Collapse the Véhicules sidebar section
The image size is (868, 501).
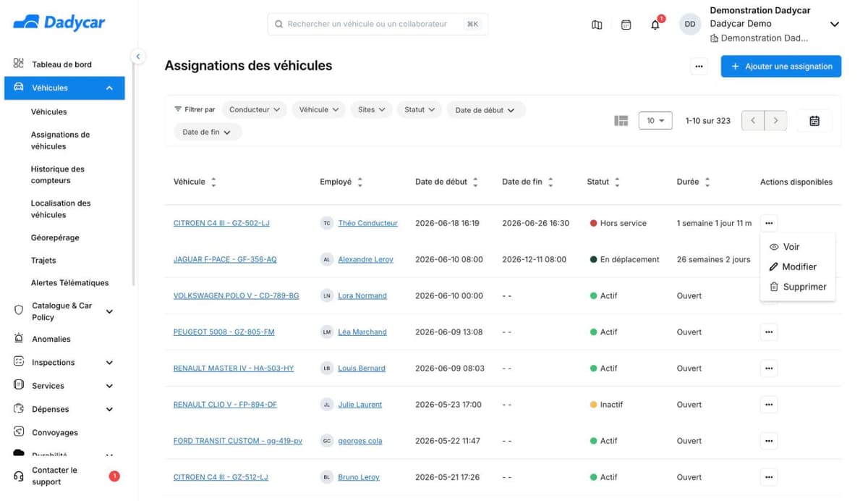[x=109, y=88]
